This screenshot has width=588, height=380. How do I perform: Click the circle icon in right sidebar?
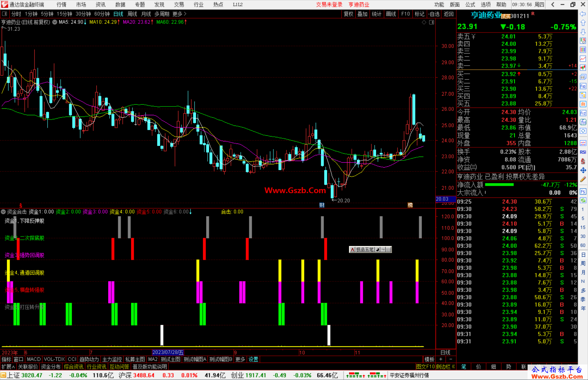(x=583, y=131)
